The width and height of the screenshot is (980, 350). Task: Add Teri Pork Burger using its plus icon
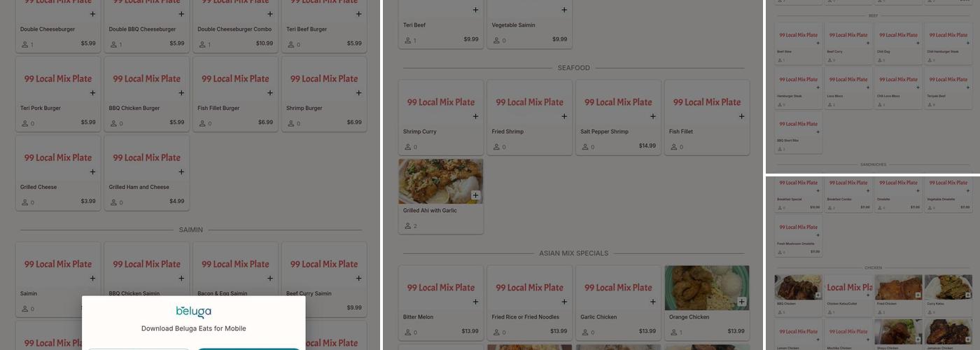[x=92, y=93]
